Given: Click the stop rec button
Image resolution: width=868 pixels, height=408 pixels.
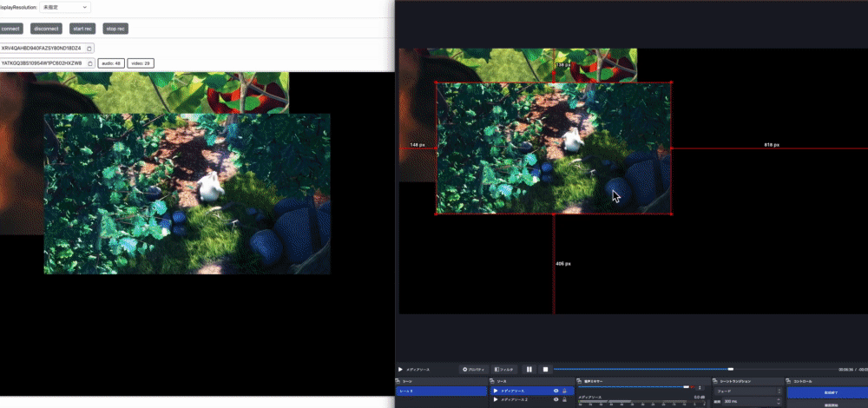Looking at the screenshot, I should pos(115,29).
